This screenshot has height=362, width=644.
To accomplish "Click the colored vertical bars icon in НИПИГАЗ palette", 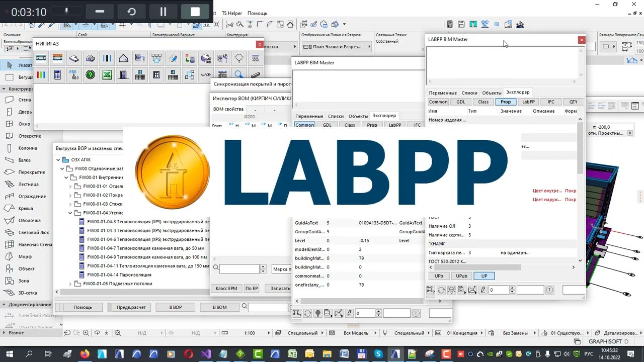I will [x=41, y=75].
